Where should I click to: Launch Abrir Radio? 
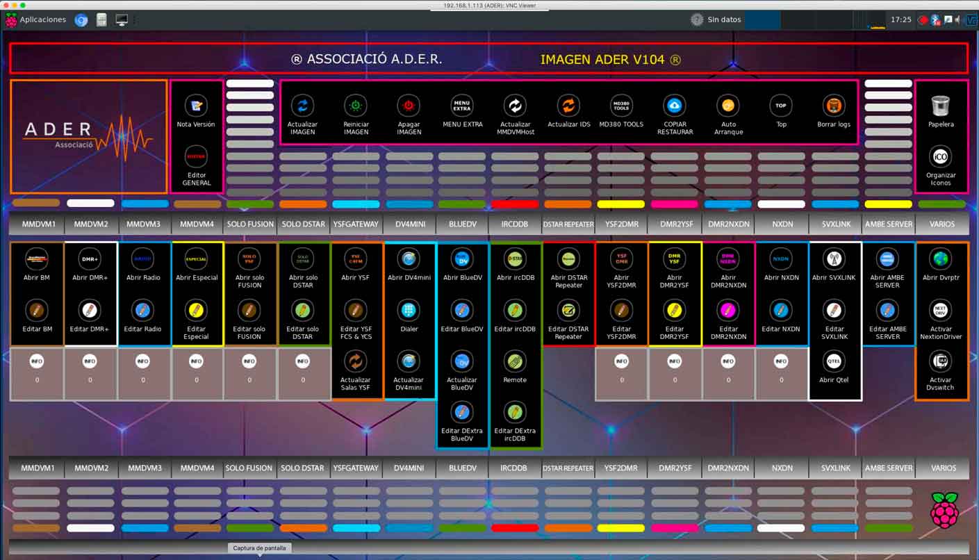[143, 259]
